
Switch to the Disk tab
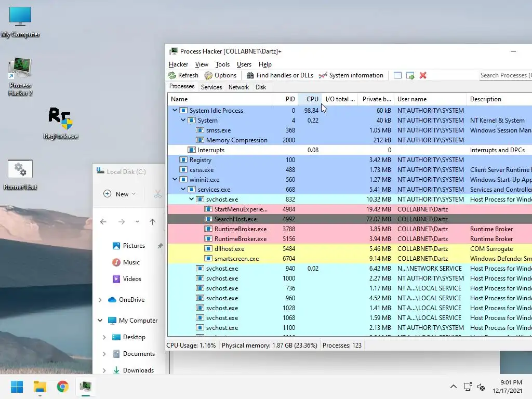(261, 87)
